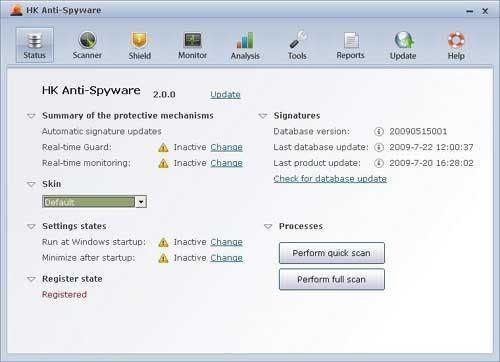Click info icon beside Last product update

pyautogui.click(x=379, y=163)
